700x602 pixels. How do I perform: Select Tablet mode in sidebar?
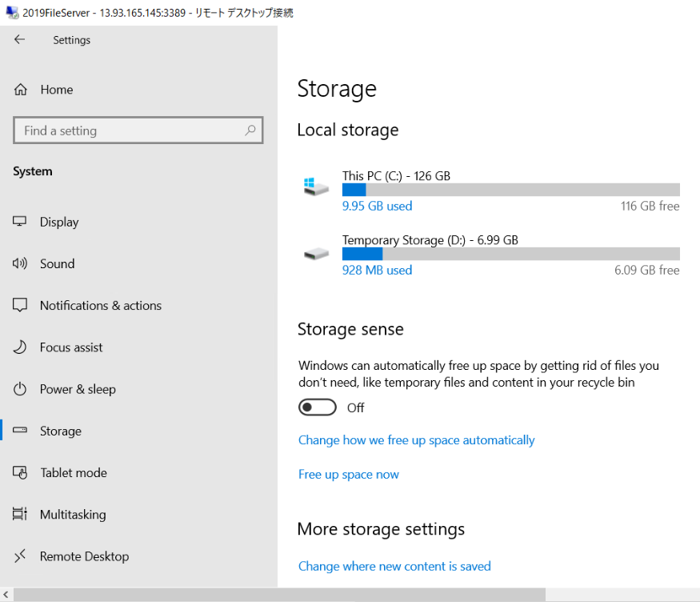(73, 473)
